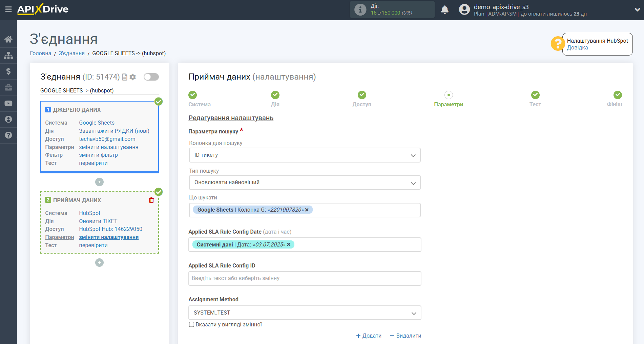Click the Google Sheets system link
Image resolution: width=644 pixels, height=344 pixels.
97,123
